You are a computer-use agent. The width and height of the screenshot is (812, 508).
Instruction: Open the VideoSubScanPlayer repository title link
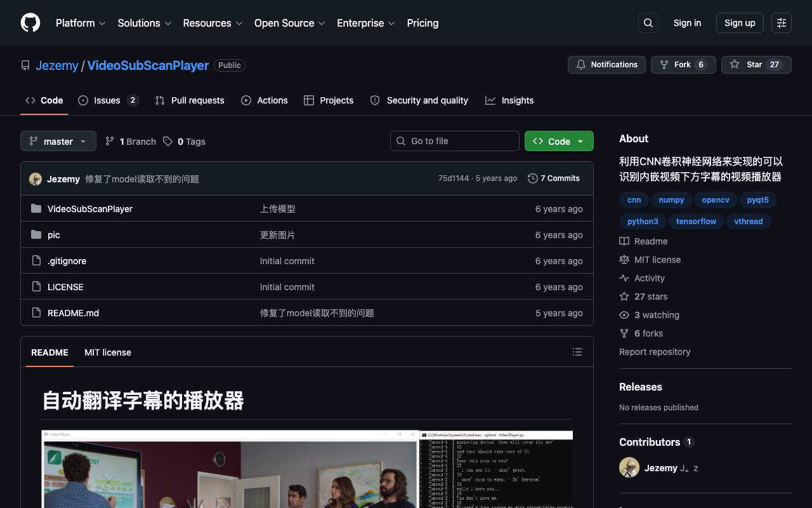(148, 65)
